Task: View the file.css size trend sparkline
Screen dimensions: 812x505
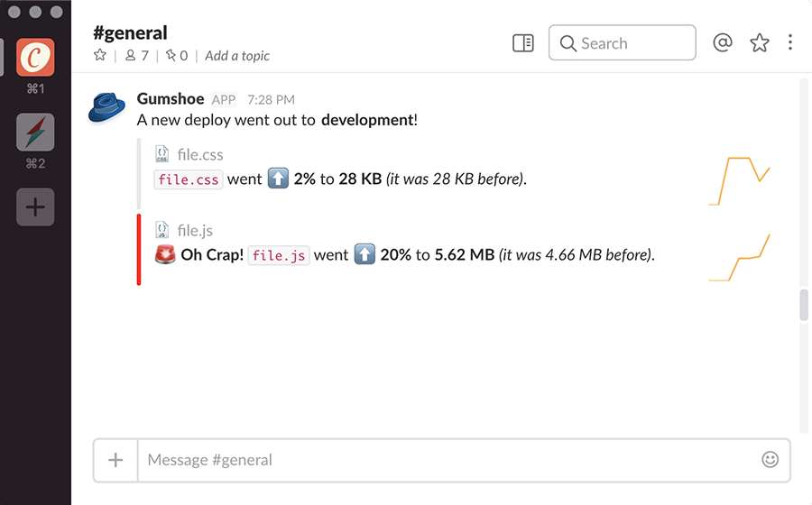Action: click(739, 181)
